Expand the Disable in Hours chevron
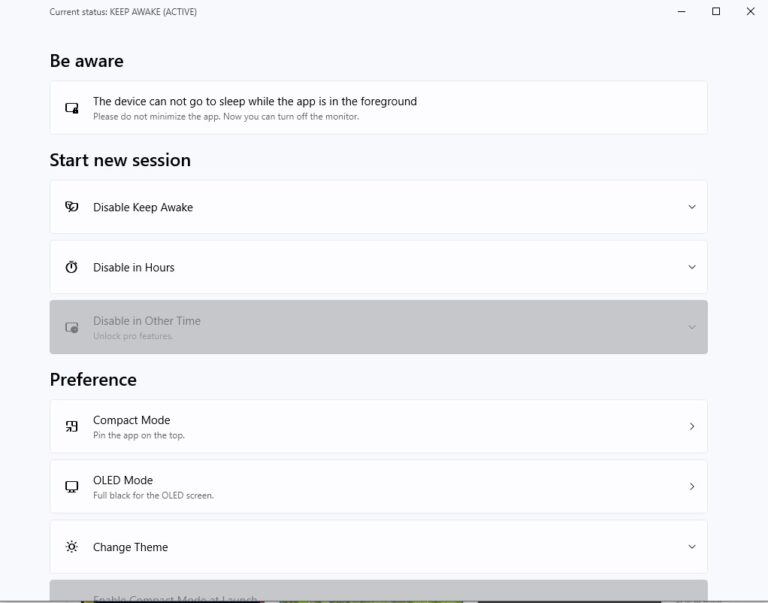The image size is (768, 603). pyautogui.click(x=691, y=267)
